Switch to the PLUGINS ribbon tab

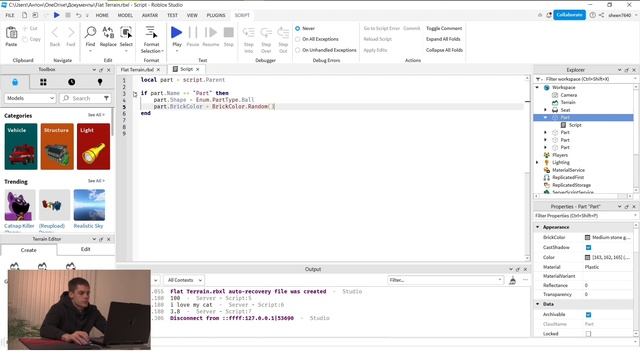coord(216,15)
